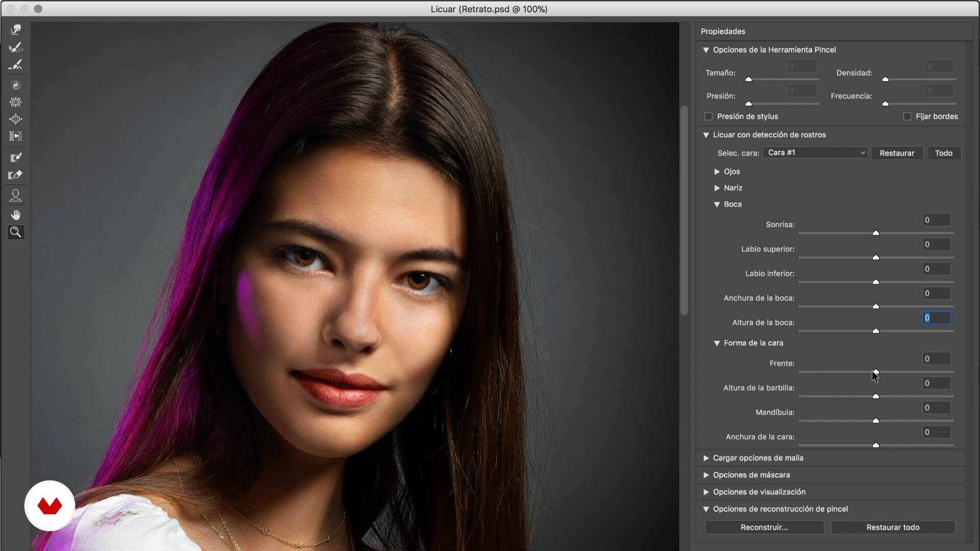
Task: Collapse the Boca group
Action: click(717, 205)
